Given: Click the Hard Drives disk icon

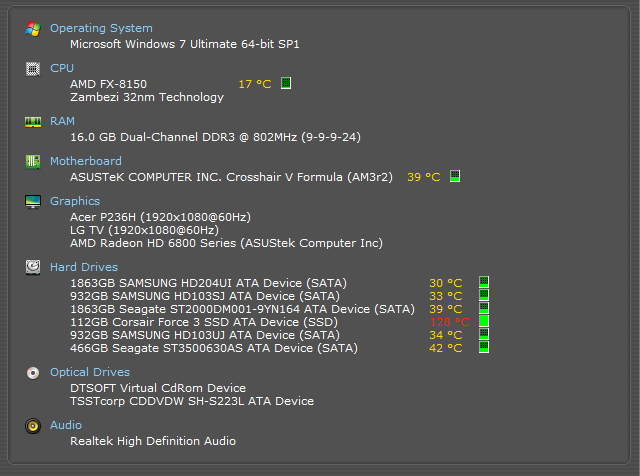Looking at the screenshot, I should [x=33, y=267].
